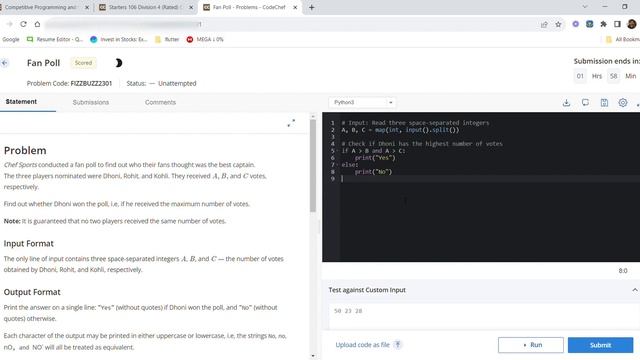This screenshot has height=360, width=640.
Task: Collapse Test against Custom Input panel
Action: pyautogui.click(x=635, y=290)
